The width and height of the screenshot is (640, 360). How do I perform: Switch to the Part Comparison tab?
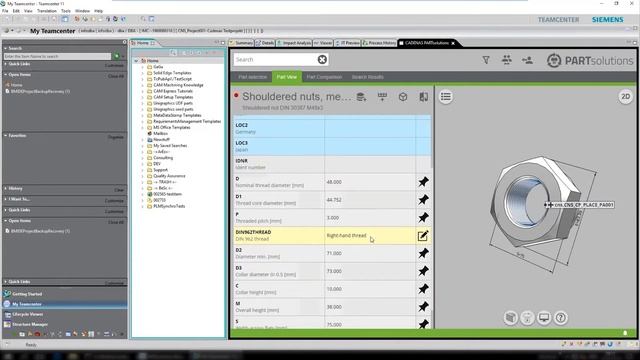click(324, 77)
